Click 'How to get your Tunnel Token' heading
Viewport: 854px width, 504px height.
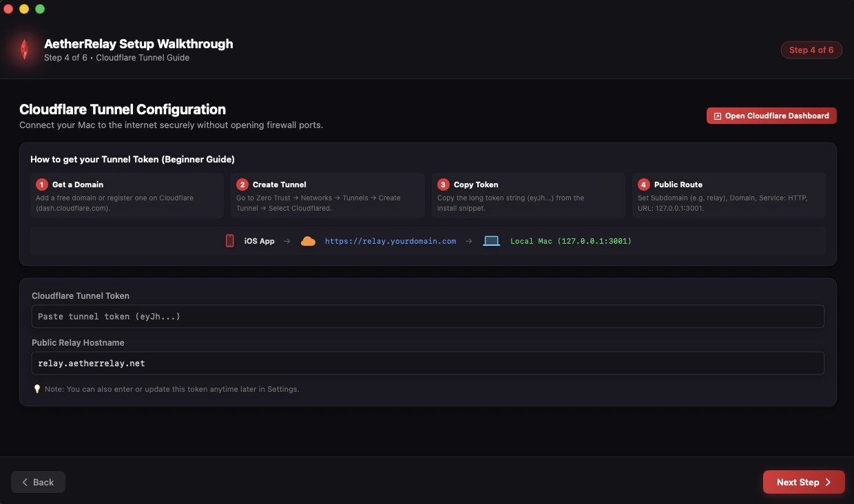click(133, 160)
